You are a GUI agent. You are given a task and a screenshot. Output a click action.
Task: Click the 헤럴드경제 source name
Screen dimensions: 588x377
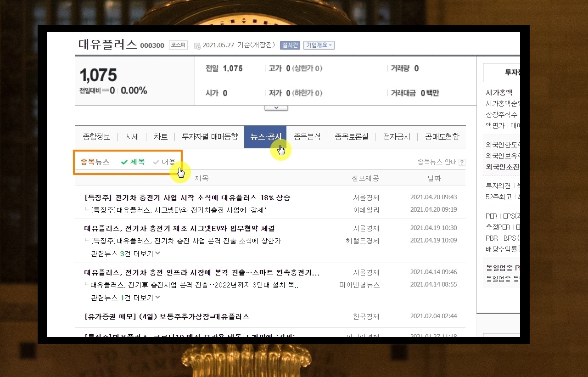[363, 240]
